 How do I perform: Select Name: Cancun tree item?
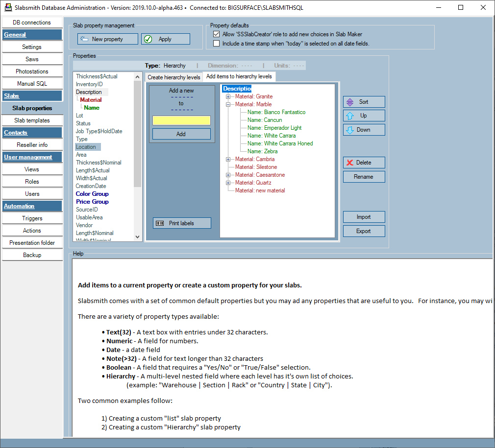click(x=265, y=120)
